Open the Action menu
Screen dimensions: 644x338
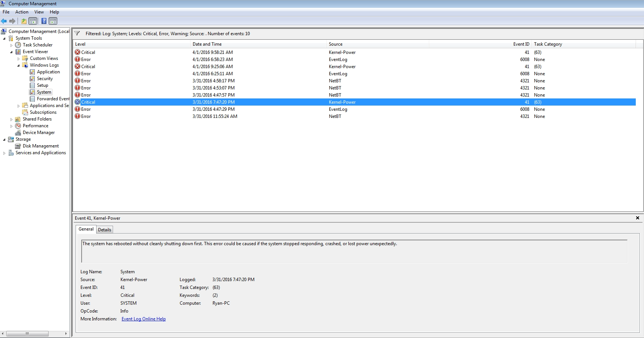(22, 12)
